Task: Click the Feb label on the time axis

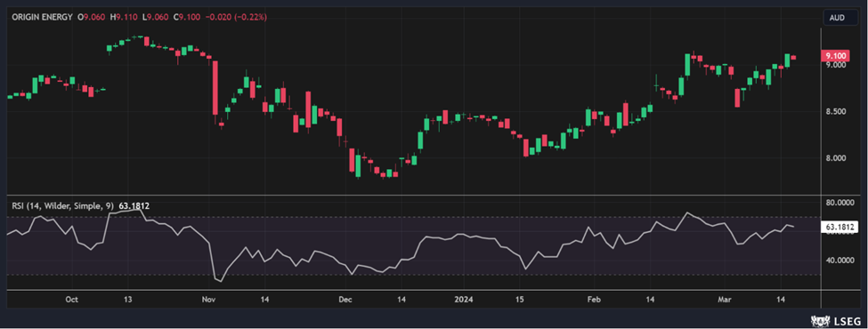Action: pos(594,300)
